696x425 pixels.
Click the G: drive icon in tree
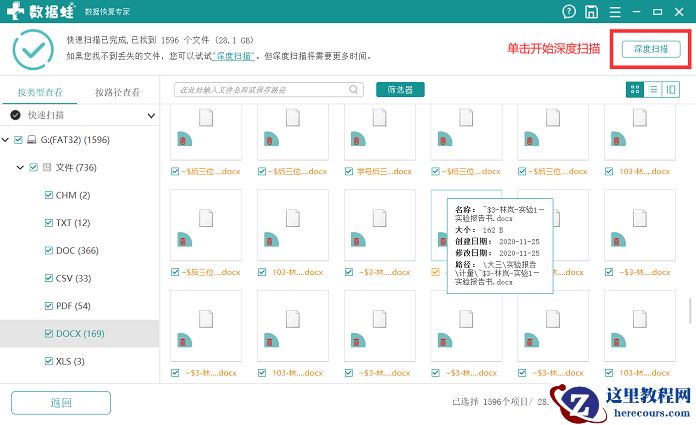coord(32,140)
